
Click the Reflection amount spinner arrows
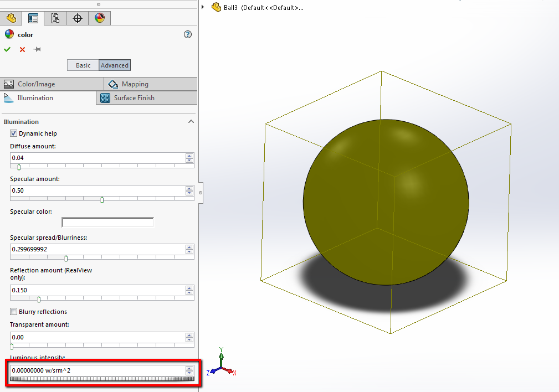click(x=189, y=290)
